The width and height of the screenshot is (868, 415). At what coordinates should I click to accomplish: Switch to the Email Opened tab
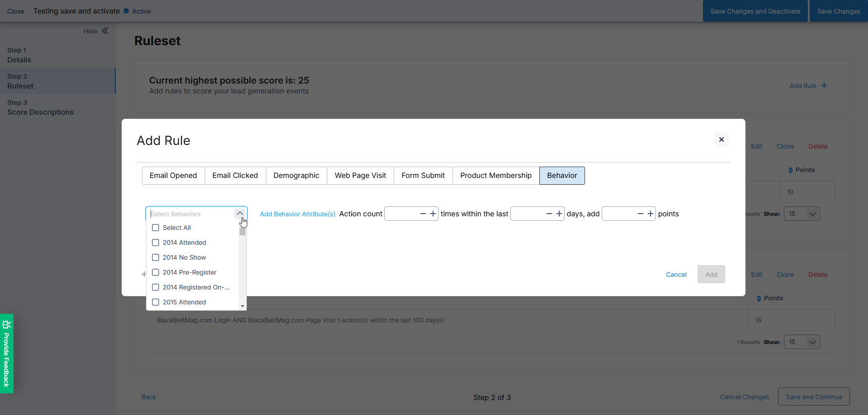[x=173, y=176]
